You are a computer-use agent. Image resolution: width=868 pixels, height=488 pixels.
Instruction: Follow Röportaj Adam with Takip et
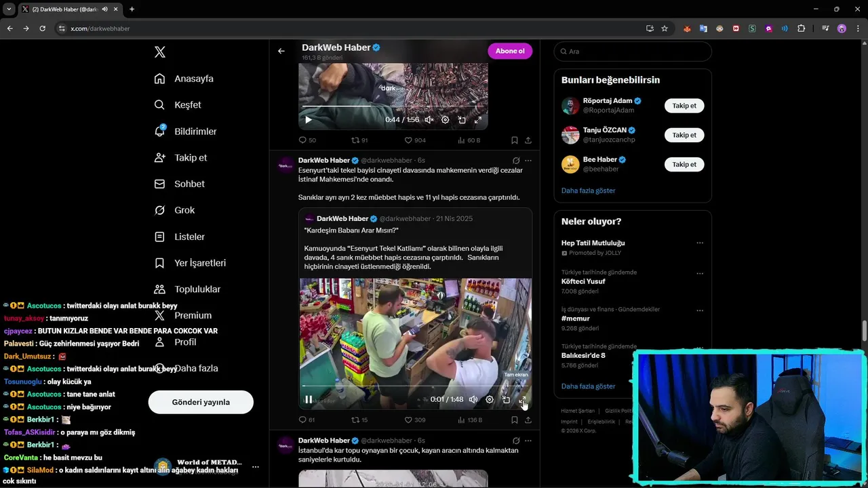(x=684, y=106)
